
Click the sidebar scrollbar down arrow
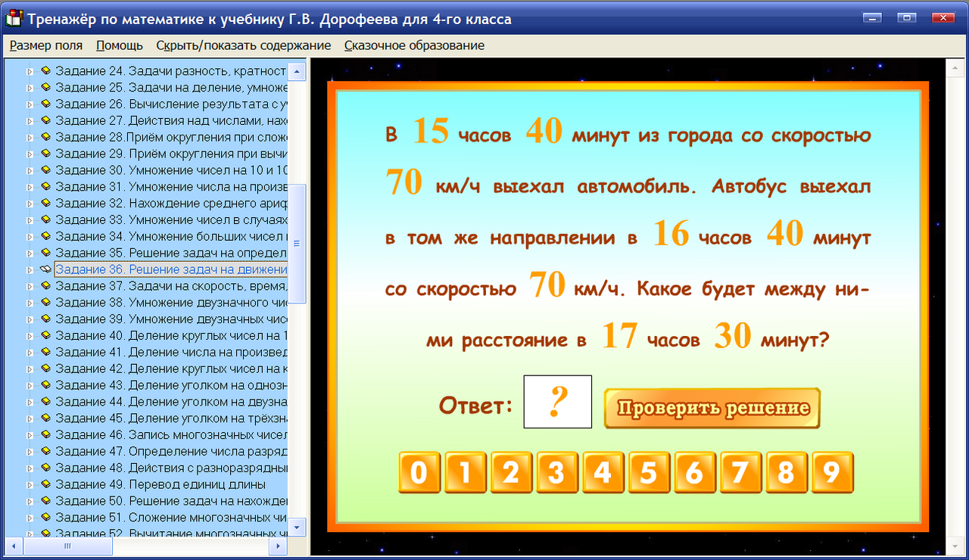point(298,527)
